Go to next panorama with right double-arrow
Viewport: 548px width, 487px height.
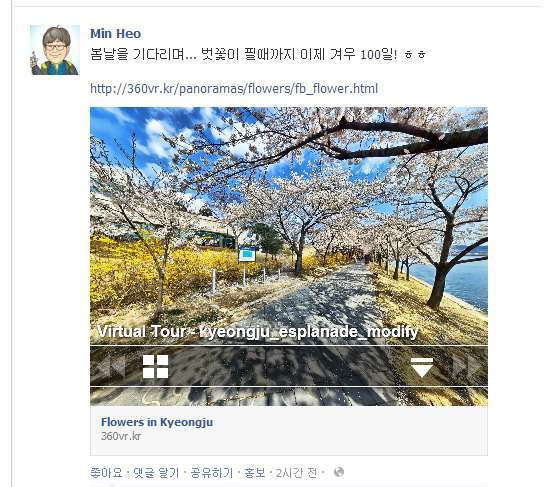point(467,366)
